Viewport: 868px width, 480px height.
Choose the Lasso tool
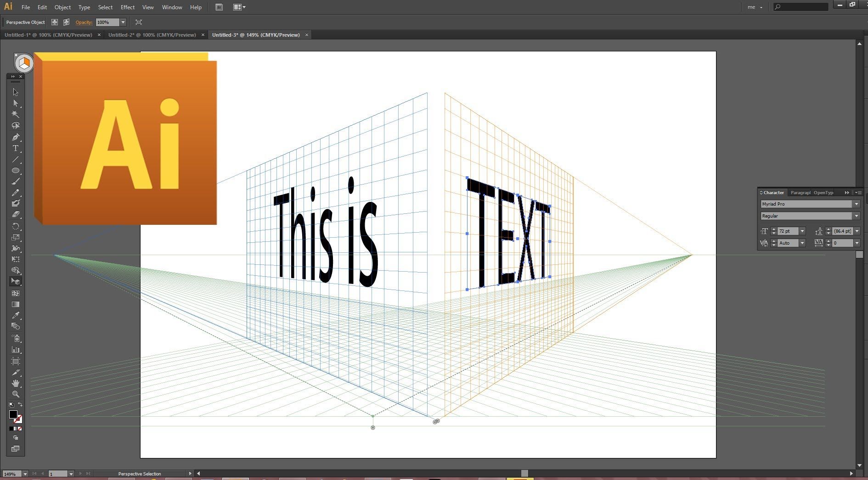pos(16,125)
